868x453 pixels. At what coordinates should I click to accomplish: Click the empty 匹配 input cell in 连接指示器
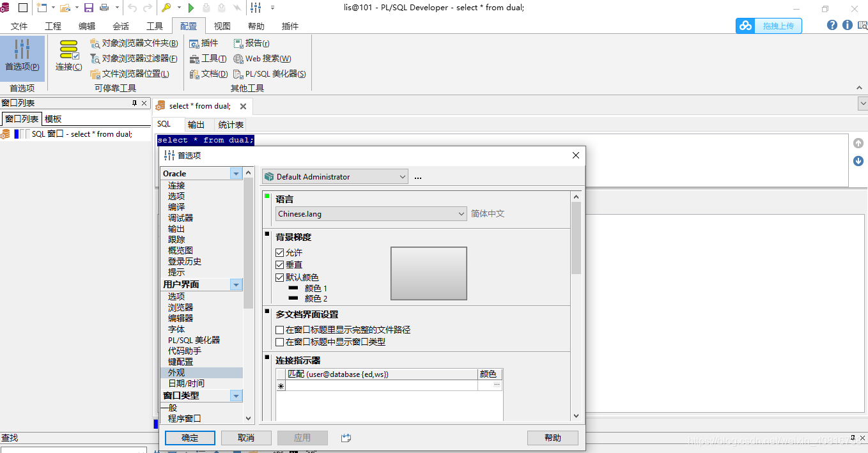(382, 385)
